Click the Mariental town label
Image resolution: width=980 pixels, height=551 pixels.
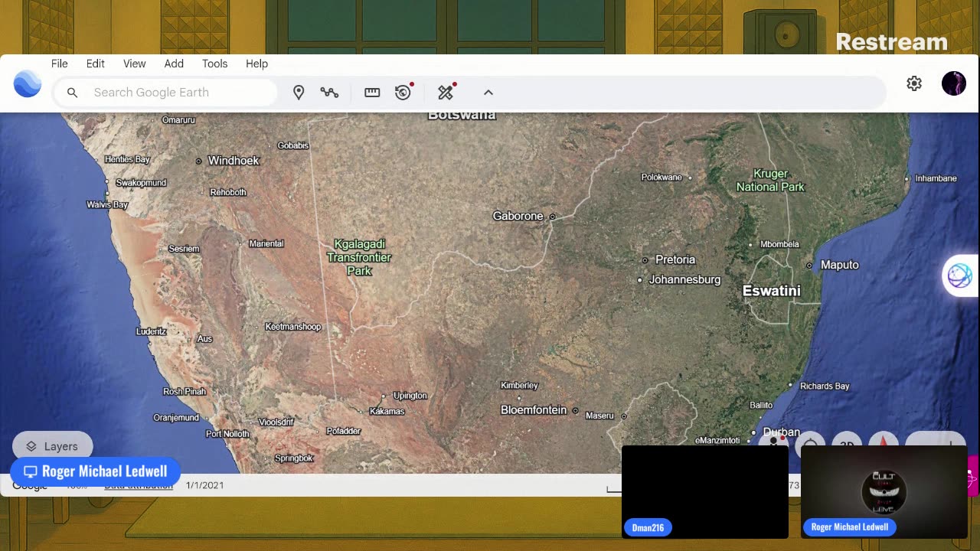tap(266, 243)
